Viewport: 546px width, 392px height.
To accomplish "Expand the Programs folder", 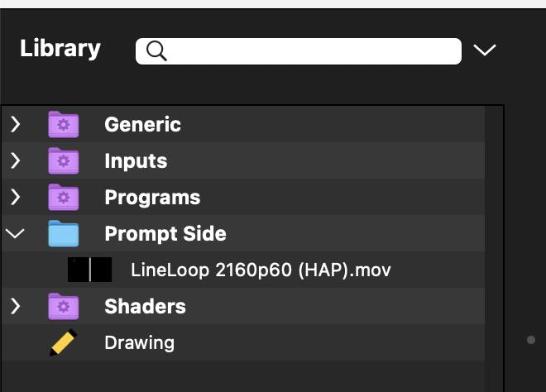I will point(16,198).
